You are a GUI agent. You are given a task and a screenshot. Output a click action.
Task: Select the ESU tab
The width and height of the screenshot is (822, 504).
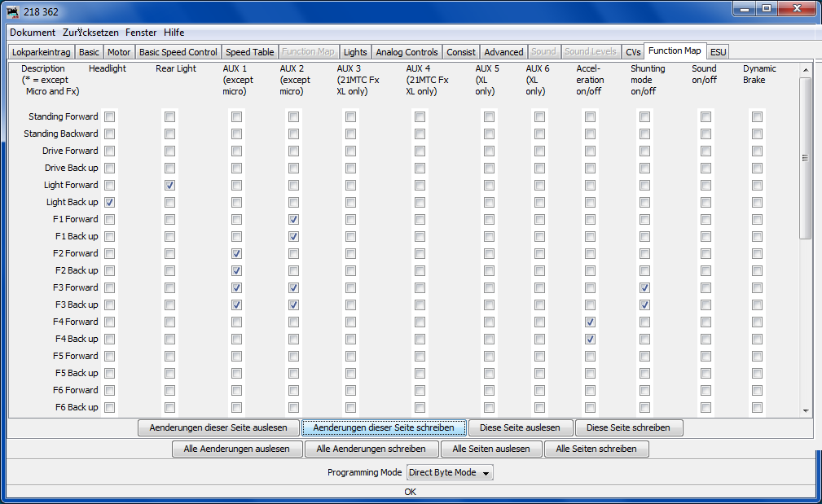(718, 52)
